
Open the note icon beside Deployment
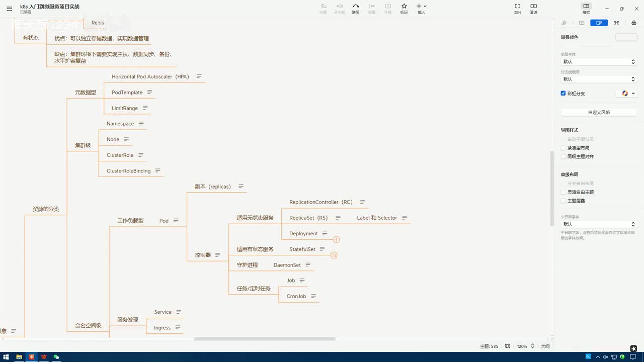tap(325, 233)
